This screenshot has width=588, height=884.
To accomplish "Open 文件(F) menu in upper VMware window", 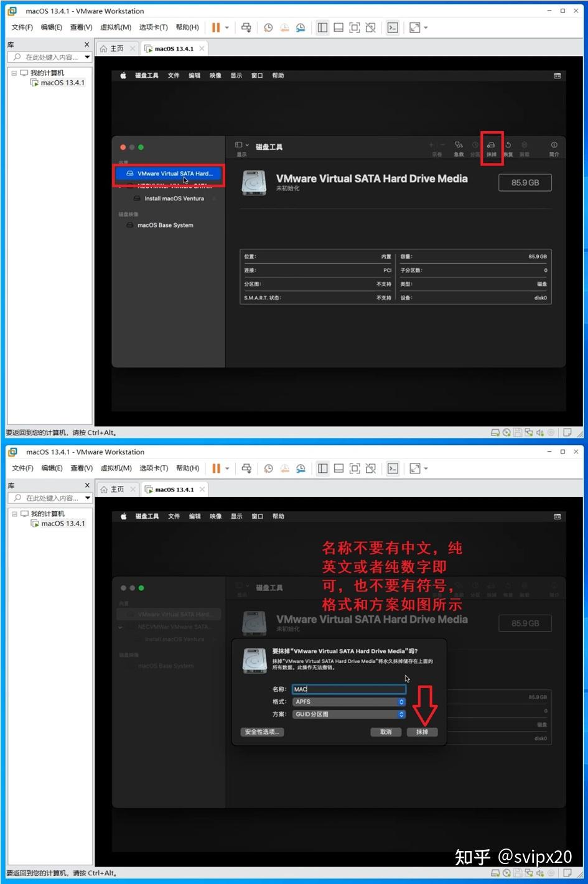I will [x=22, y=27].
